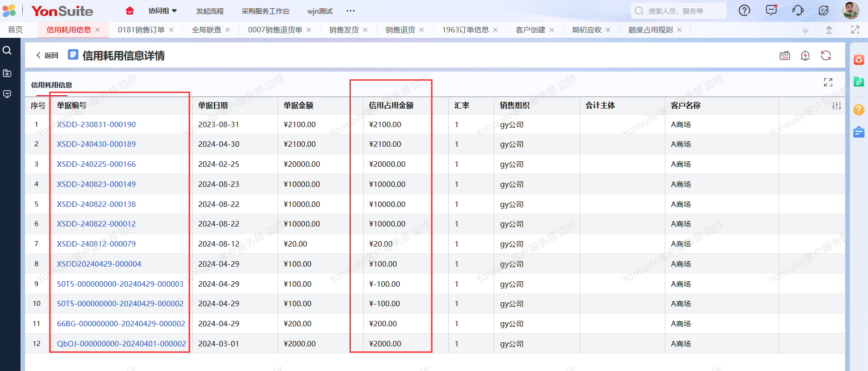Click the alert bell icon in detail header

pyautogui.click(x=805, y=56)
